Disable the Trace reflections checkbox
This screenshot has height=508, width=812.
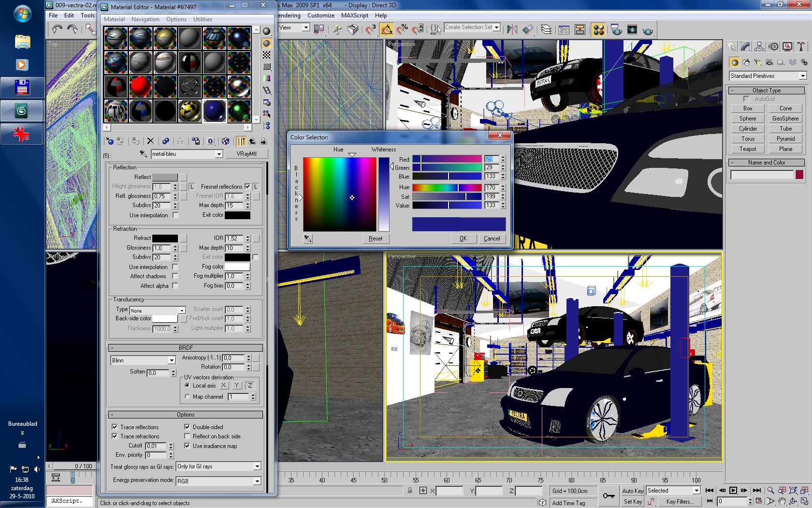pyautogui.click(x=115, y=427)
